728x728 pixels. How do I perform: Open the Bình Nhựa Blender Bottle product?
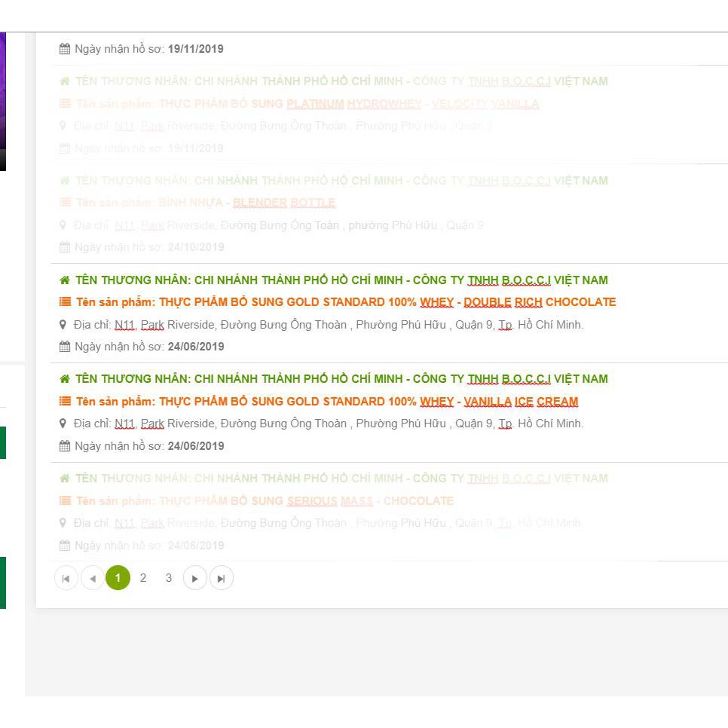[247, 203]
